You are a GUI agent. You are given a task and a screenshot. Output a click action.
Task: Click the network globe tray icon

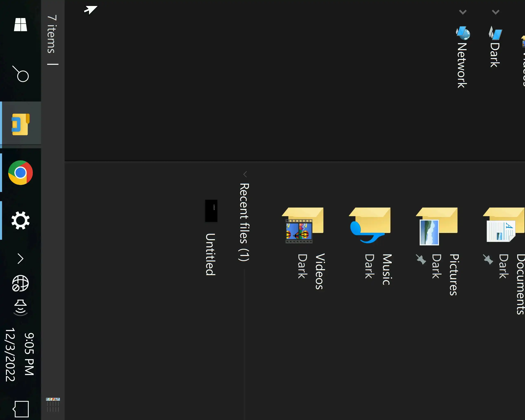tap(21, 283)
